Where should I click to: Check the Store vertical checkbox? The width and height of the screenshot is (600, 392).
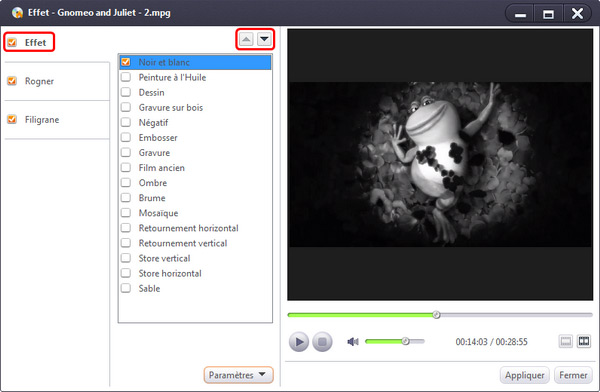tap(126, 258)
